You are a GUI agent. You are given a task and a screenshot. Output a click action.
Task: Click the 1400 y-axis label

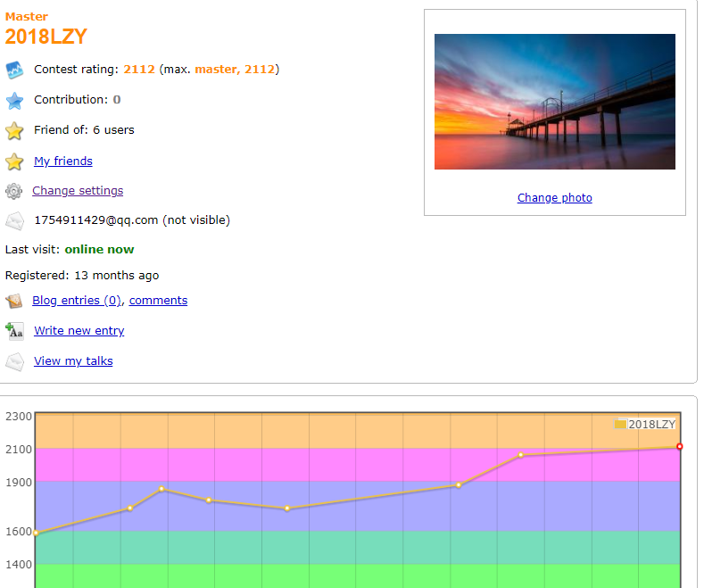click(19, 564)
